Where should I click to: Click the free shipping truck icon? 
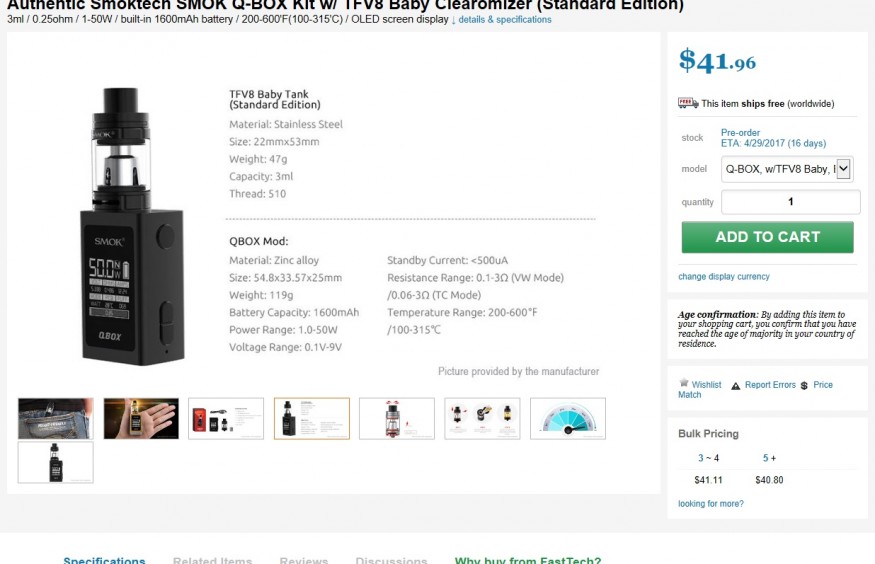click(688, 103)
